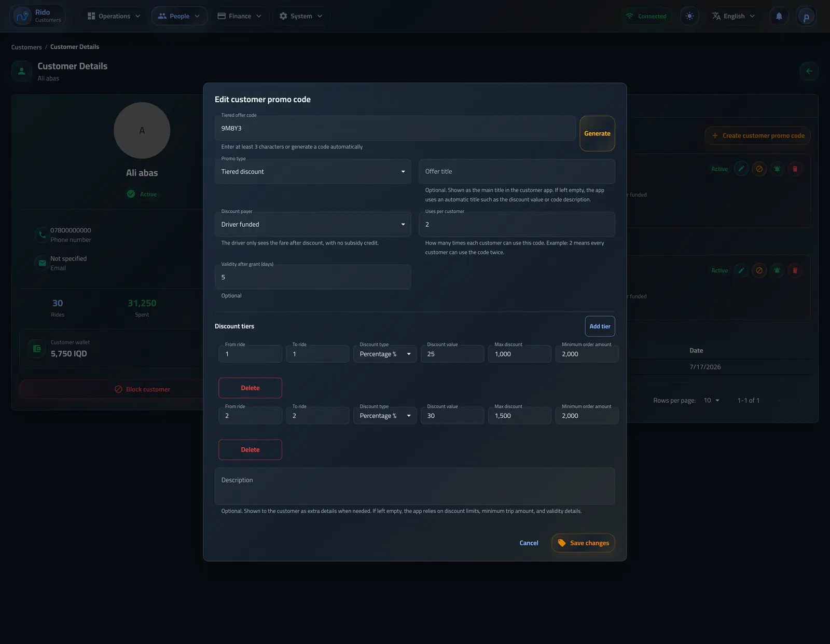This screenshot has height=644, width=830.
Task: Click the red trash icon on upper promo card
Action: [795, 169]
